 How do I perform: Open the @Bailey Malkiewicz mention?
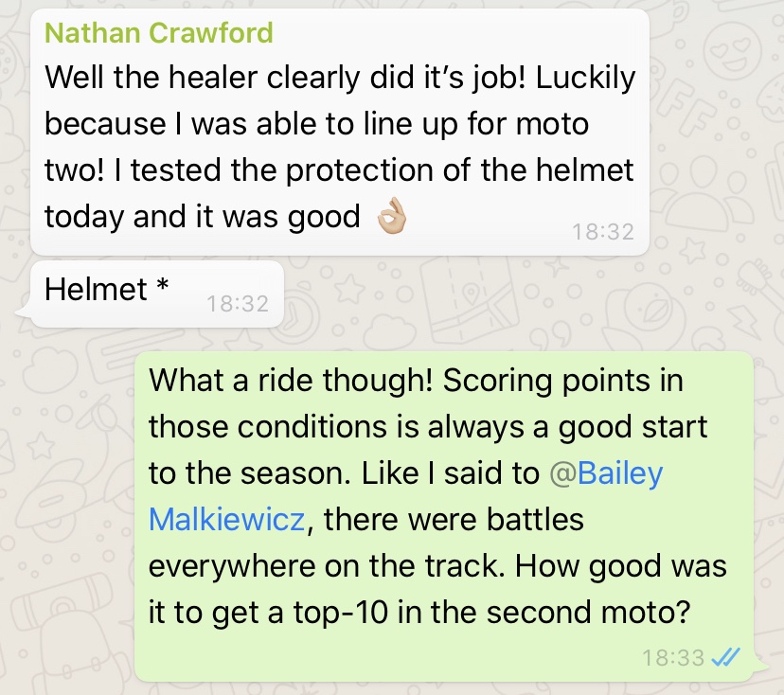(605, 473)
